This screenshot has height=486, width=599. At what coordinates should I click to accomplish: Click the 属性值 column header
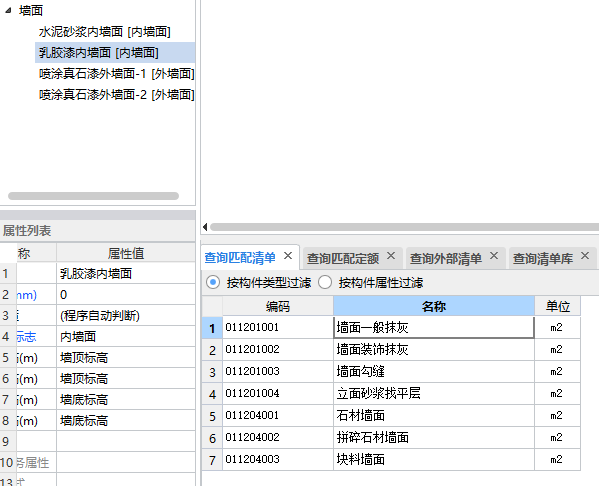(126, 253)
